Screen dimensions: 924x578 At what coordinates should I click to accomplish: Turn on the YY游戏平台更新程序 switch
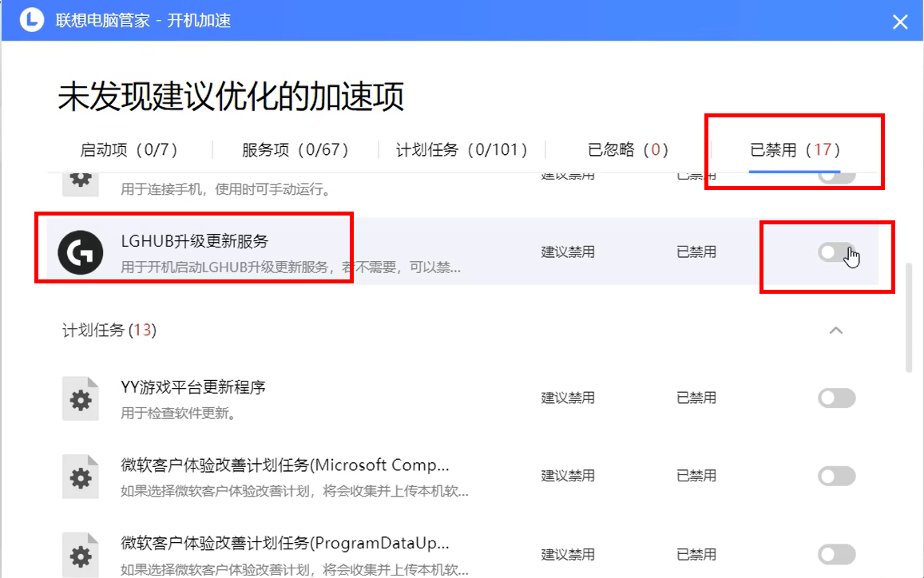tap(835, 397)
